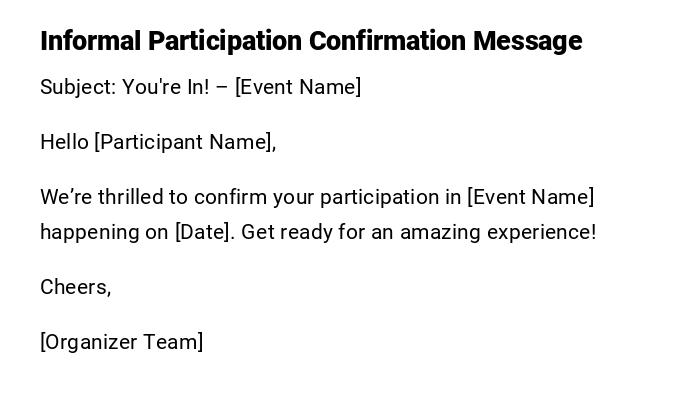
Task: Click '[Event Name]' placeholder in subject line
Action: [x=298, y=87]
